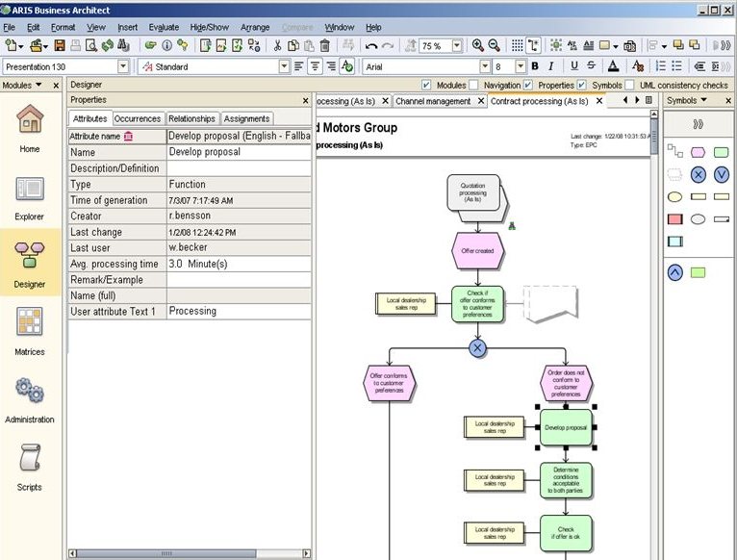Click the Underline formatting icon
Image resolution: width=737 pixels, height=560 pixels.
coord(573,66)
